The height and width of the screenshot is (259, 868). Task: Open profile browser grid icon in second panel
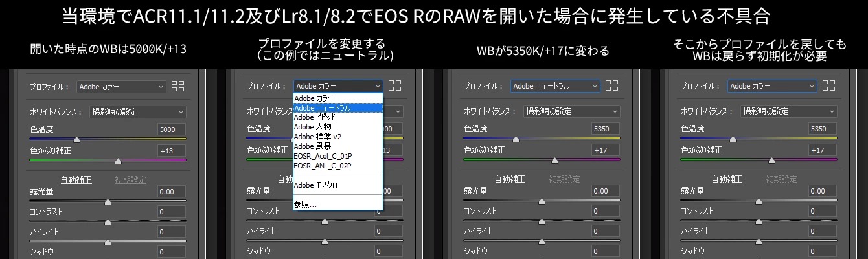pos(395,85)
